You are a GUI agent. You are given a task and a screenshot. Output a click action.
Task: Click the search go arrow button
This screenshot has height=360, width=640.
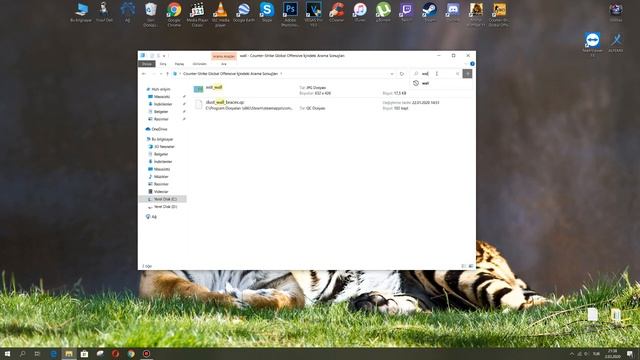coord(467,73)
